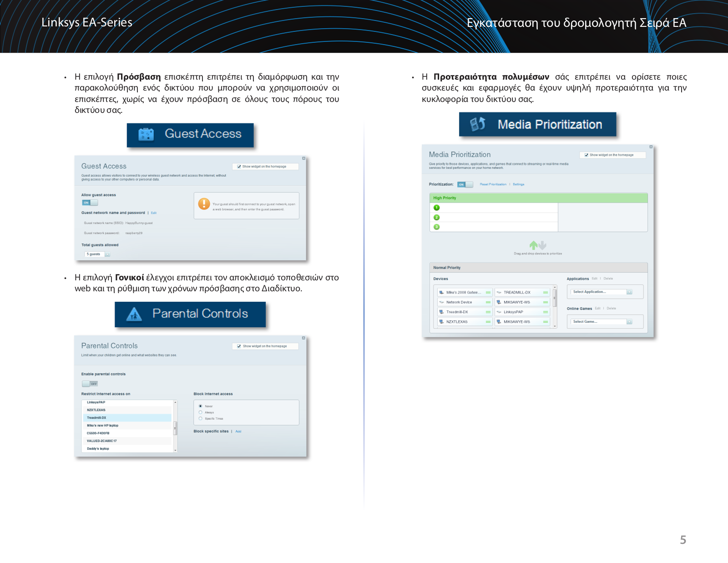Click Delete next to Online Games
The image size is (728, 563).
click(611, 309)
